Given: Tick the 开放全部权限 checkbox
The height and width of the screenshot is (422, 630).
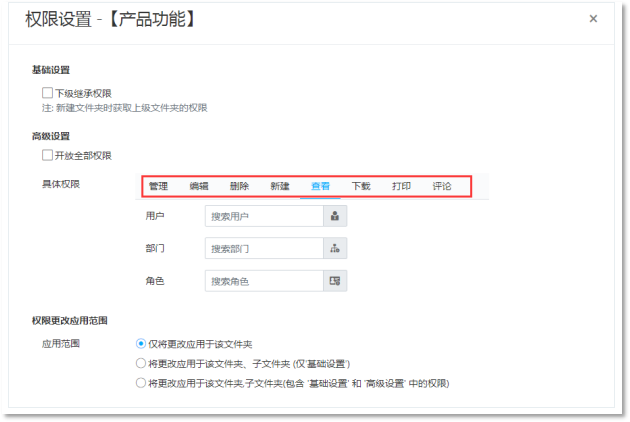Looking at the screenshot, I should (47, 155).
